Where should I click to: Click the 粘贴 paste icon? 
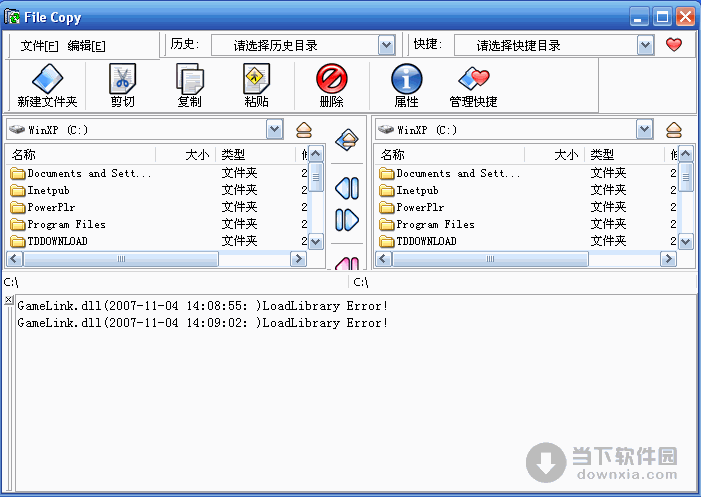click(256, 78)
